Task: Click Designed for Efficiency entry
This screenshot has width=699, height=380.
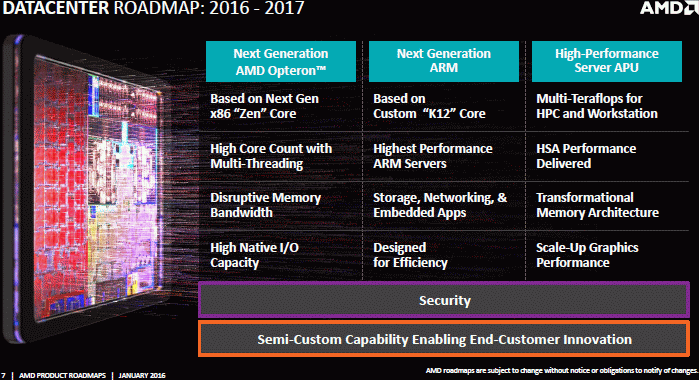Action: pos(410,255)
